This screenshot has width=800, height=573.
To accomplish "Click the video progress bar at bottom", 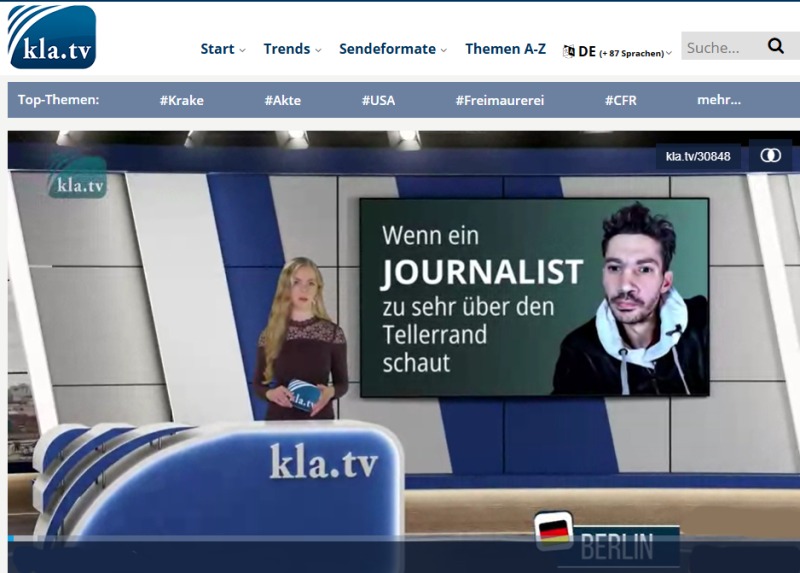I will click(400, 539).
